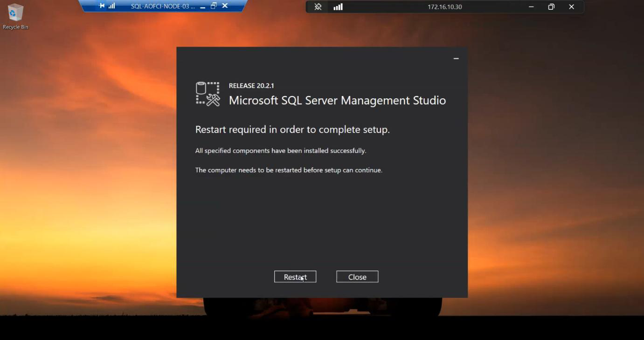Click connection signal icon on 172.16.10.30 bar
644x340 pixels.
click(x=338, y=7)
